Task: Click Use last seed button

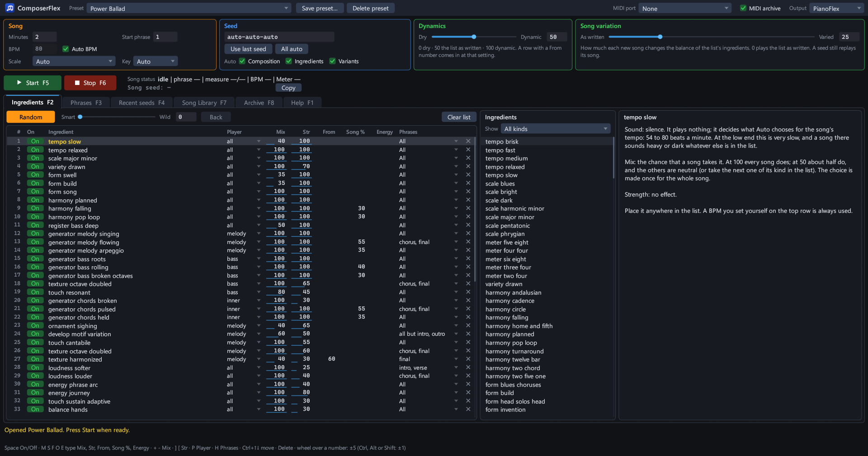Action: tap(248, 49)
